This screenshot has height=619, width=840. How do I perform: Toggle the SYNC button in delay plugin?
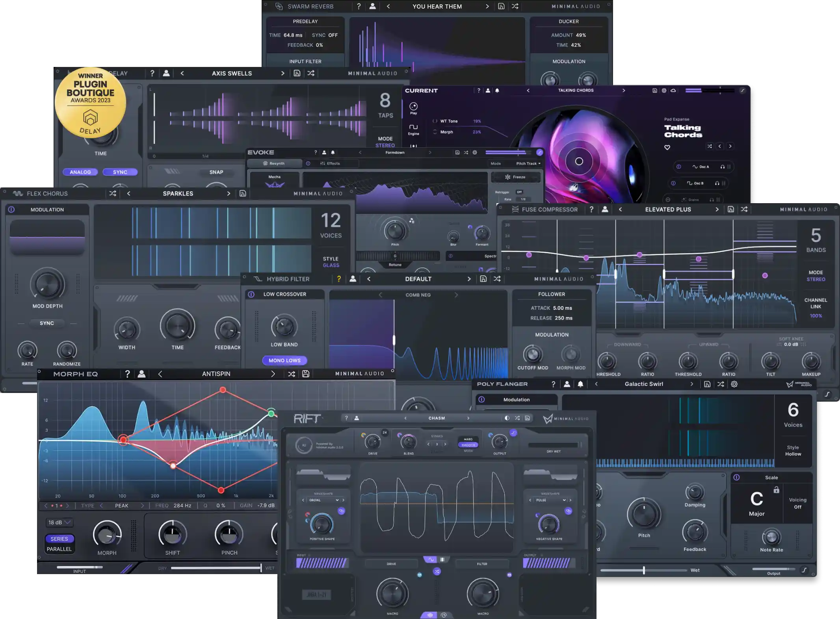click(120, 172)
